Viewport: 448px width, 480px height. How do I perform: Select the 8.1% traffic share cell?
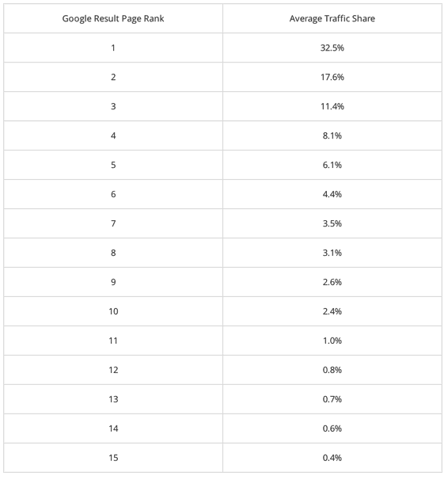point(332,135)
